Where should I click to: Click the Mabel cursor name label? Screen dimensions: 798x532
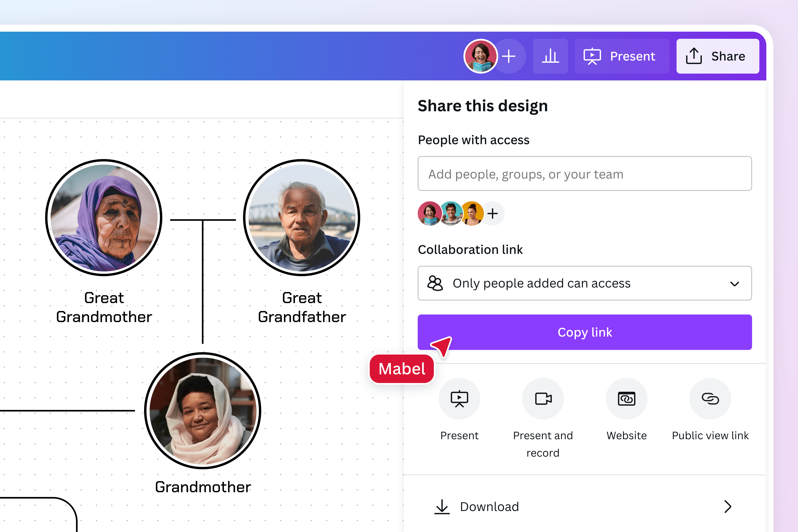click(x=401, y=369)
